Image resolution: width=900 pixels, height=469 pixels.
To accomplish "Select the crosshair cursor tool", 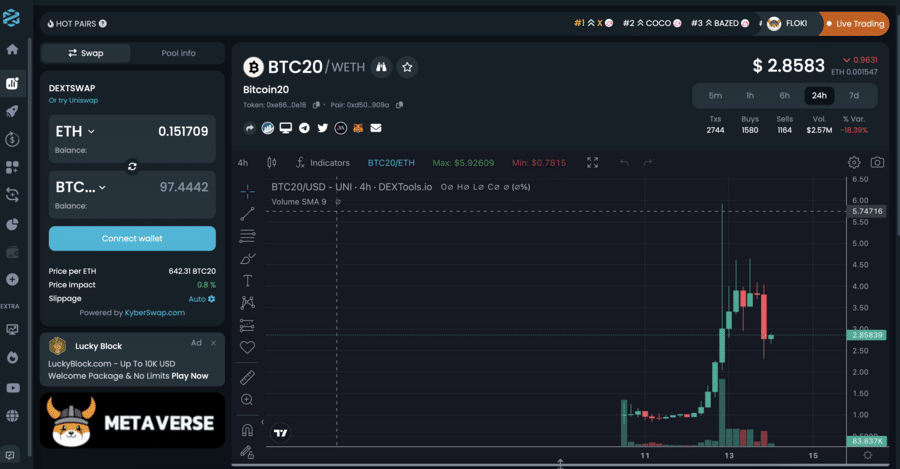I will (247, 191).
